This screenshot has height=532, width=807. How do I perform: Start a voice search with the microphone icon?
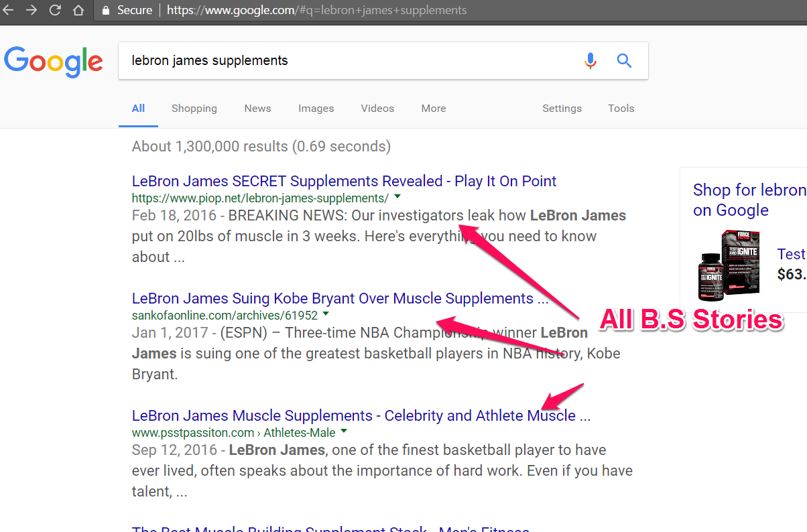[591, 60]
